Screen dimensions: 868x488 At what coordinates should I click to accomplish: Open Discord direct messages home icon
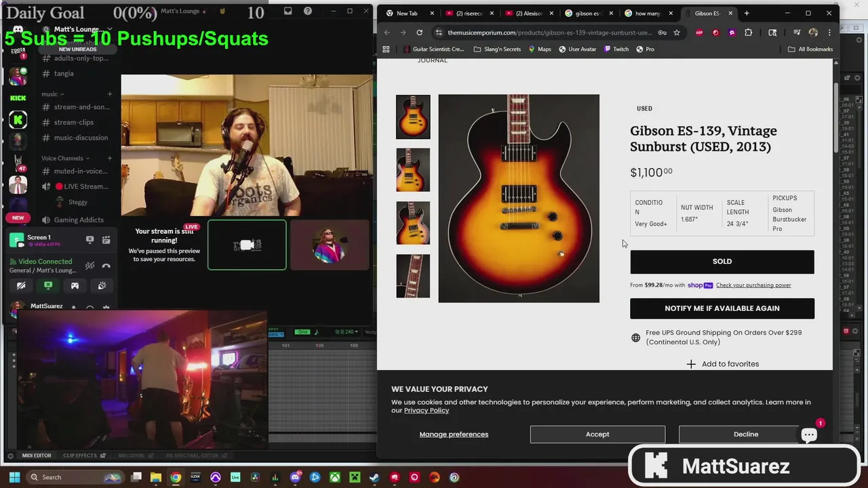18,30
